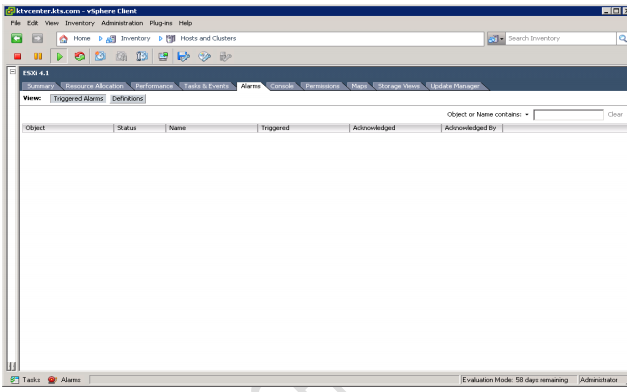
Task: Click the USB device connect icon
Action: click(225, 57)
